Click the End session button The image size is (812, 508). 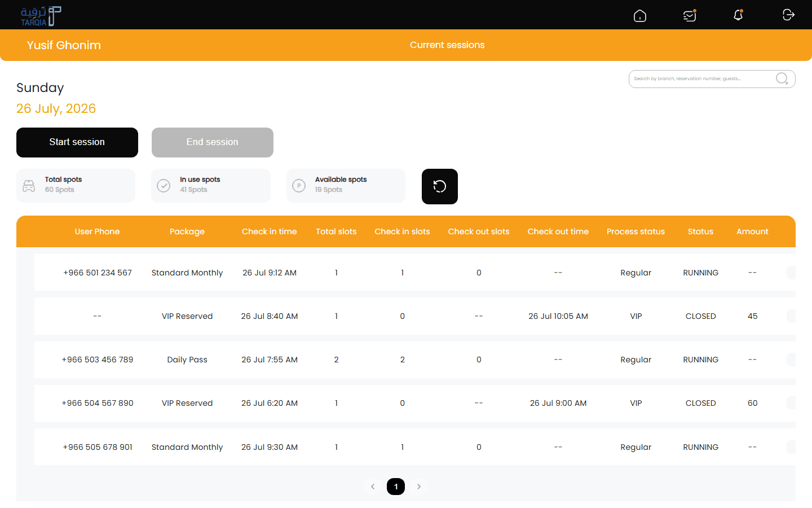213,142
